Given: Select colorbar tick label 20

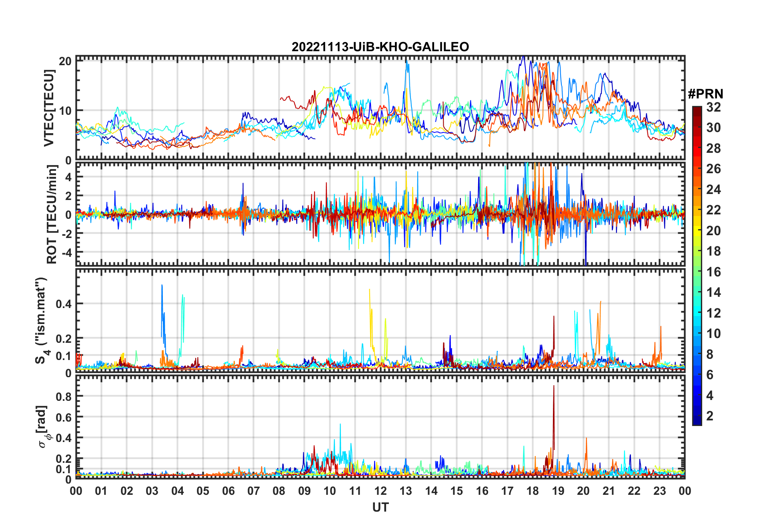Looking at the screenshot, I should 713,231.
